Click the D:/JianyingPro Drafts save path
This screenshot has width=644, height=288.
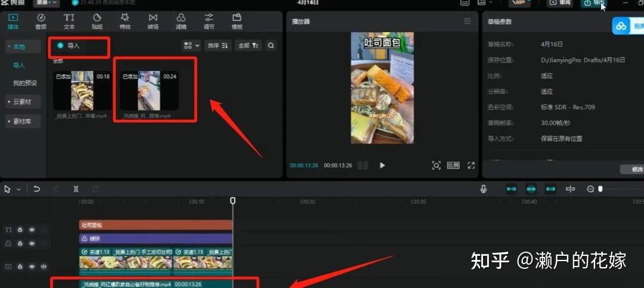[583, 60]
